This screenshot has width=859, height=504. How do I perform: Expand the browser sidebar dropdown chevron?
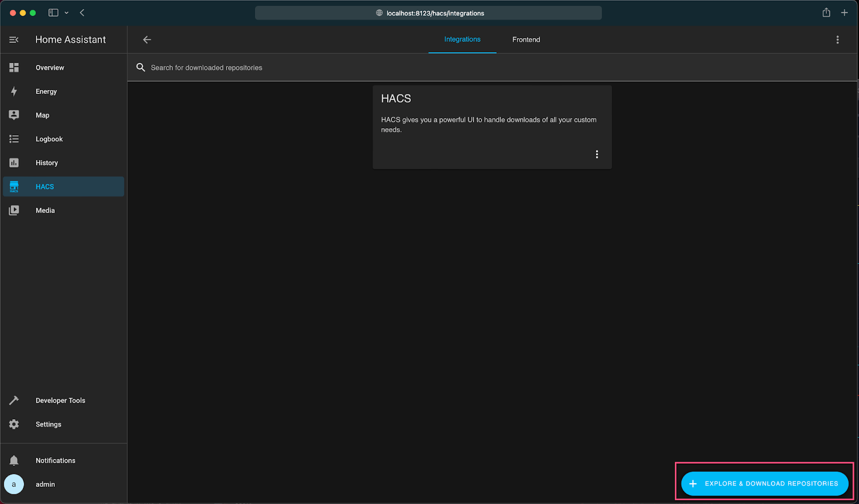pos(67,13)
